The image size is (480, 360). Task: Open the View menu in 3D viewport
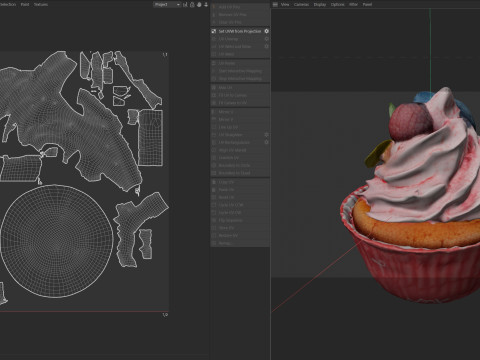click(x=285, y=4)
